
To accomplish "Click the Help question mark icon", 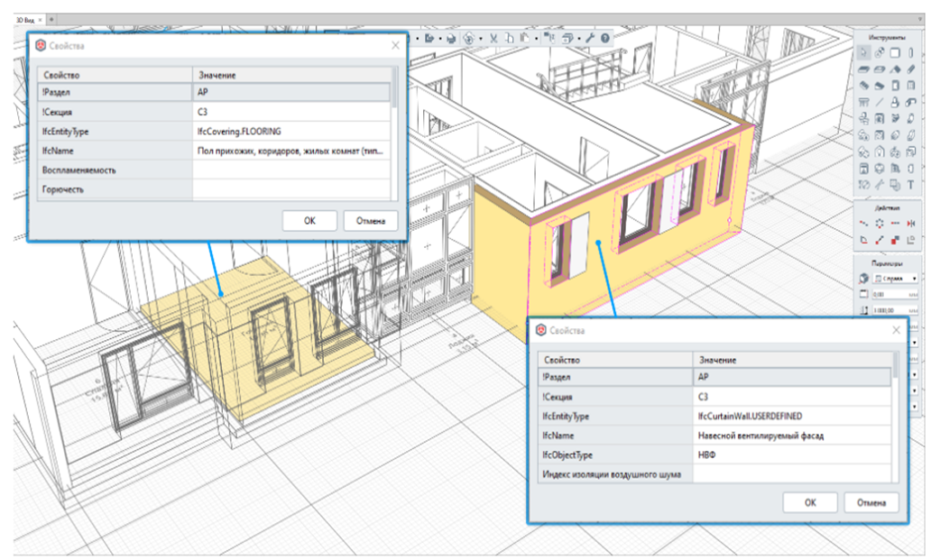I will (604, 39).
